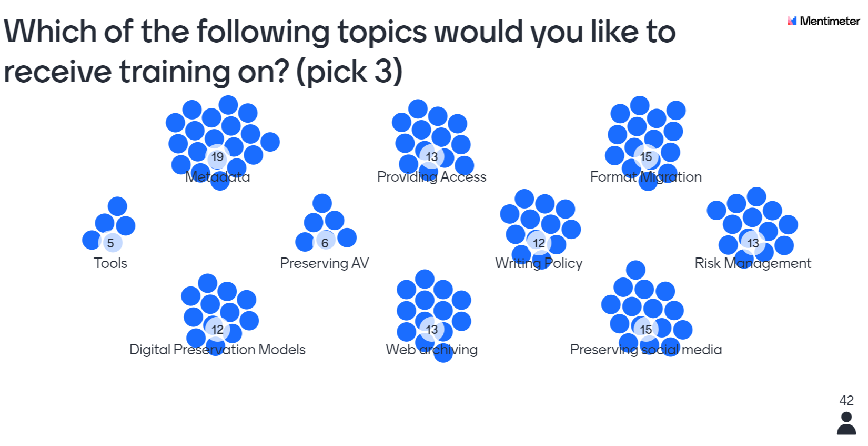Click the Mentimeter logo
Image resolution: width=868 pixels, height=446 pixels.
click(x=823, y=21)
